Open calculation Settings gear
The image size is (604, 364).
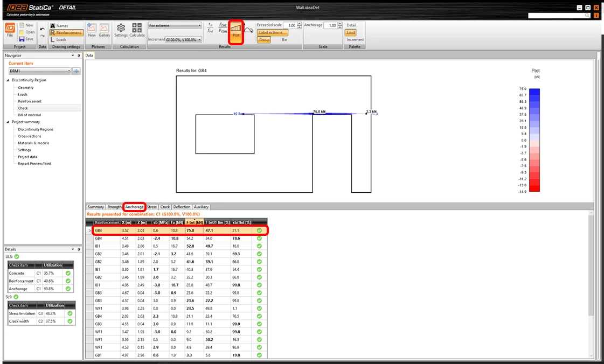tap(121, 30)
